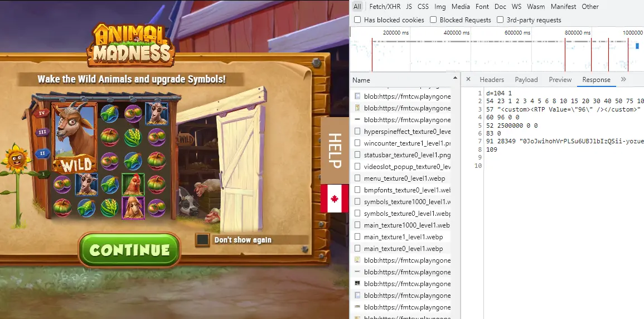Filter requests by Wasm

pos(536,7)
